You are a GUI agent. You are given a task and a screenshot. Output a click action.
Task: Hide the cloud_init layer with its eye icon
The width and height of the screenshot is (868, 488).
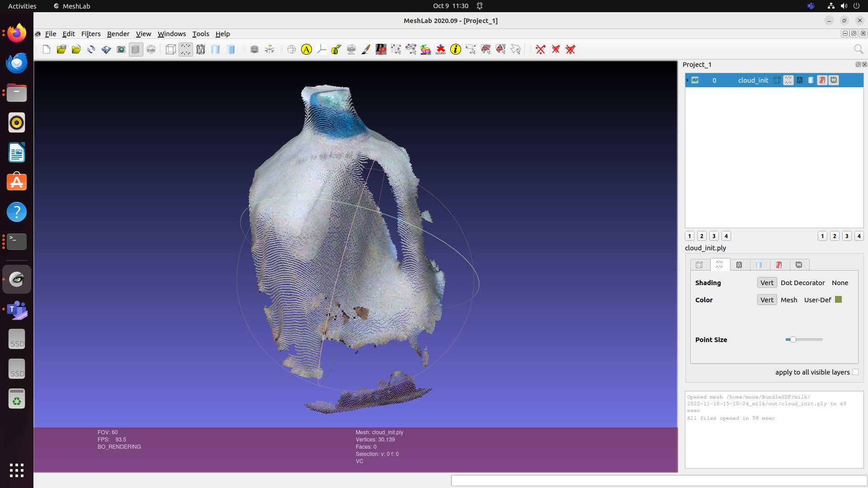pyautogui.click(x=695, y=80)
